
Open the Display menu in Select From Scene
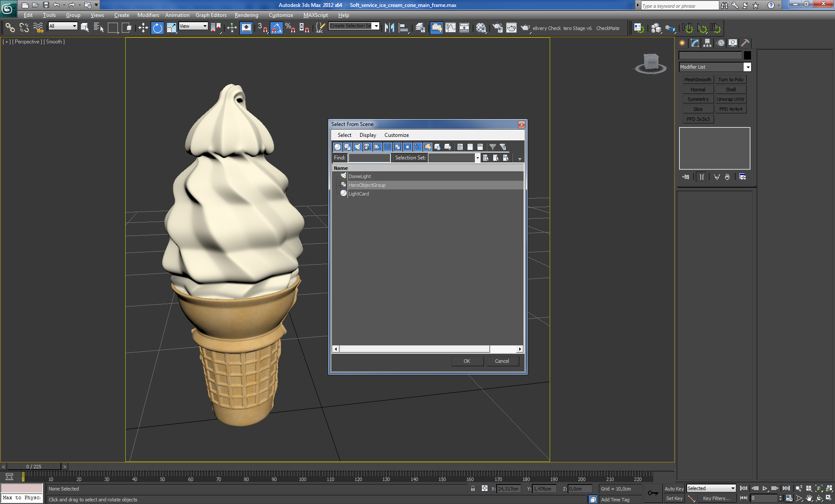(367, 135)
